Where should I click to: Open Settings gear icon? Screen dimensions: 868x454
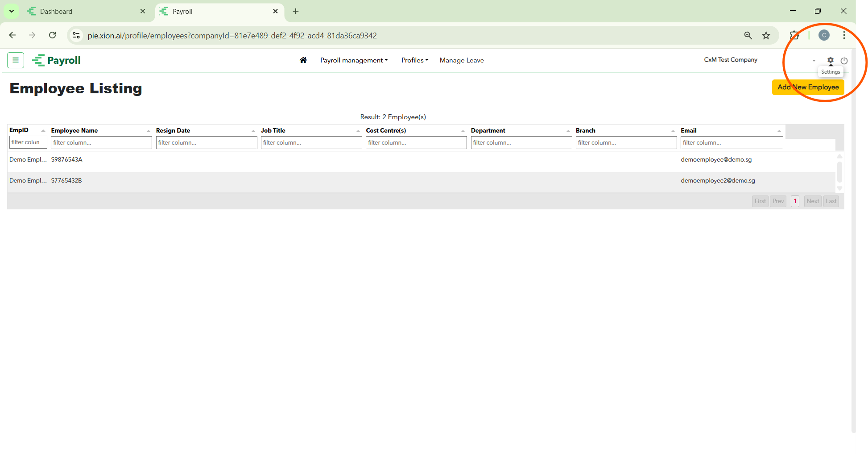(x=830, y=60)
